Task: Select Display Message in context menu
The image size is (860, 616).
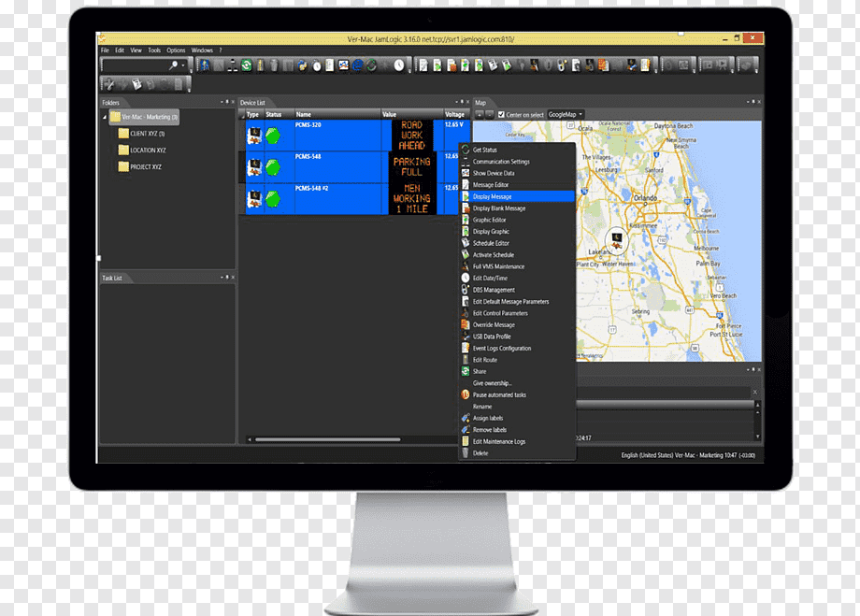Action: 517,196
